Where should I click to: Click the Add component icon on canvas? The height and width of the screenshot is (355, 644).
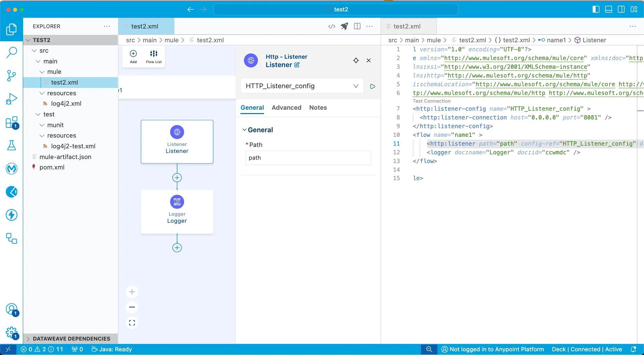(133, 56)
